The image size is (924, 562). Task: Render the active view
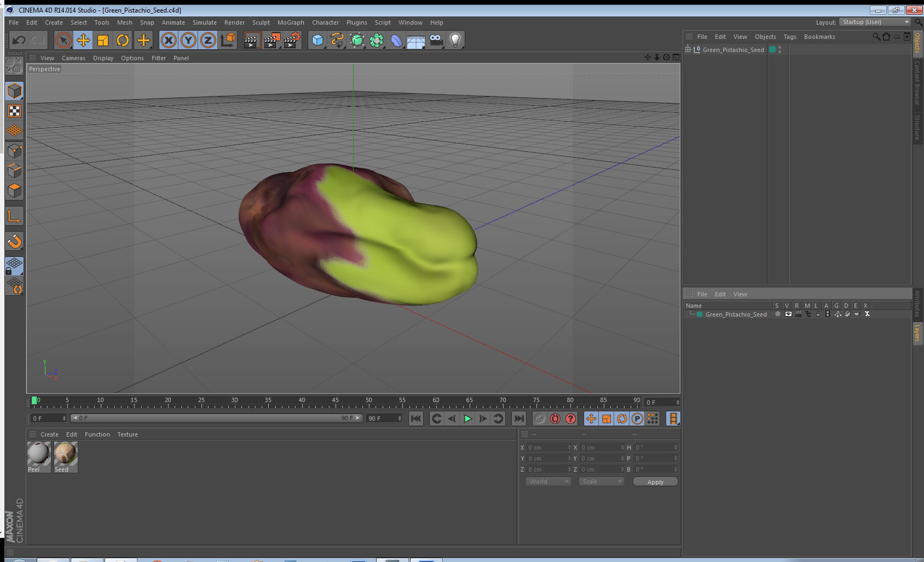pyautogui.click(x=251, y=40)
